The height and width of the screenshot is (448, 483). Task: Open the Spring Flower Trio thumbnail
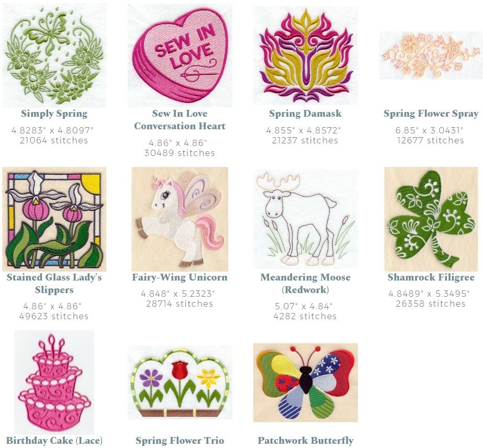coord(180,383)
